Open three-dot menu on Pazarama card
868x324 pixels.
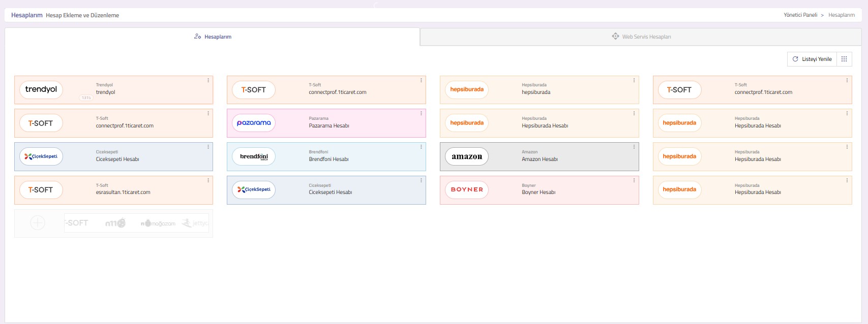[x=421, y=113]
